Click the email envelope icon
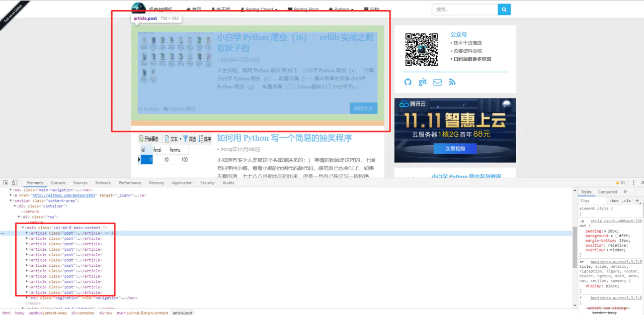Screen dimensions: 644x315 tap(438, 82)
